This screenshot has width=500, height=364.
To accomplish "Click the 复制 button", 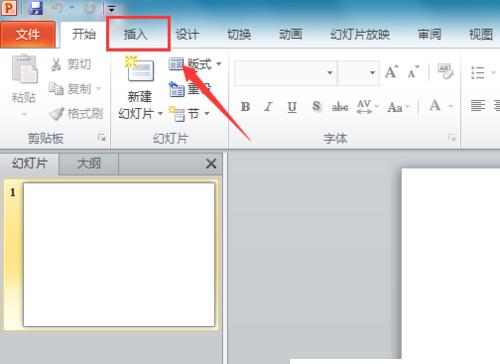I will [x=70, y=89].
